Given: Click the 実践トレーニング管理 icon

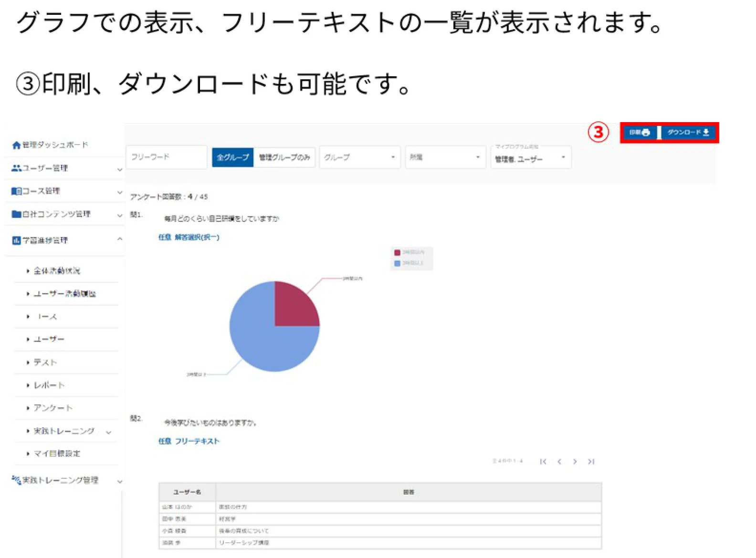Looking at the screenshot, I should [x=16, y=480].
